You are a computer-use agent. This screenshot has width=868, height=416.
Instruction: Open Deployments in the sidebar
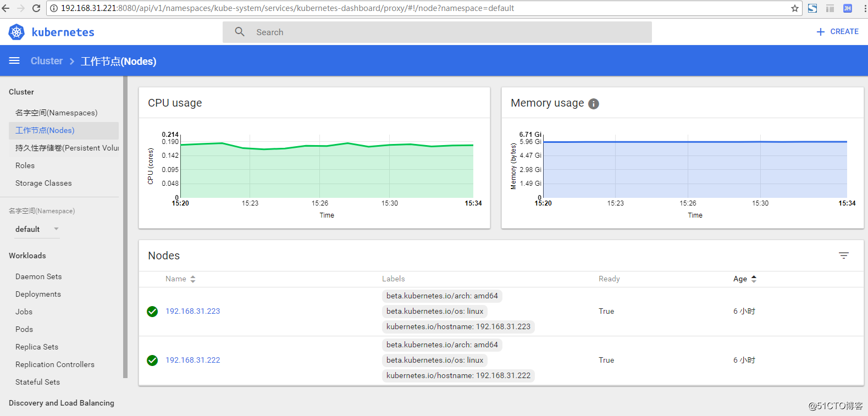pyautogui.click(x=38, y=294)
